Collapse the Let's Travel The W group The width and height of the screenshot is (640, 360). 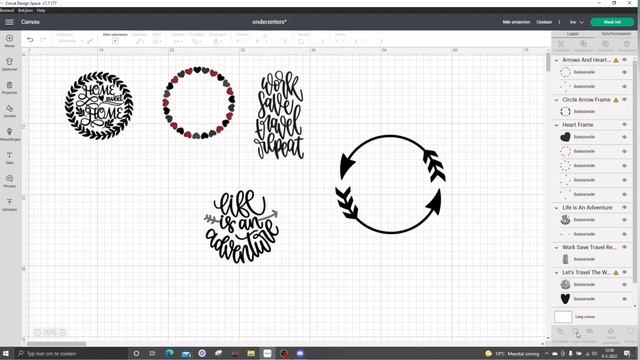[x=556, y=272]
